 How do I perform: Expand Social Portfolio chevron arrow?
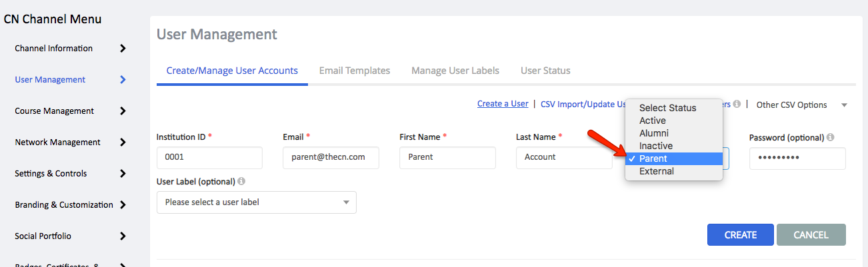click(x=123, y=236)
